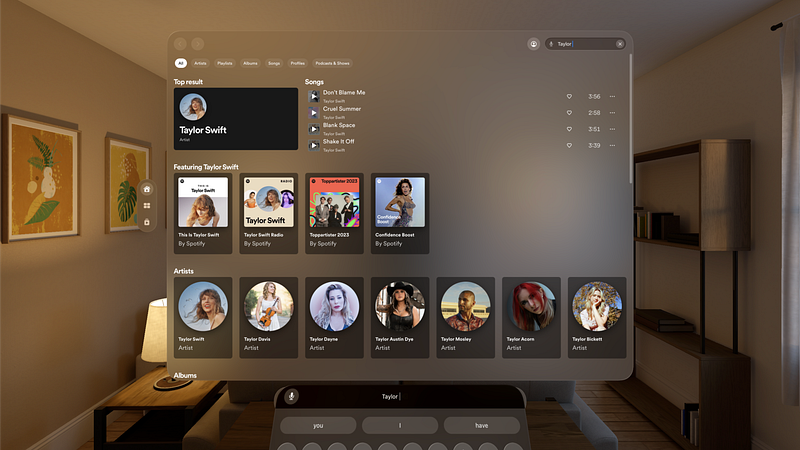
Task: Open the Confidence Boost playlist
Action: (x=400, y=213)
